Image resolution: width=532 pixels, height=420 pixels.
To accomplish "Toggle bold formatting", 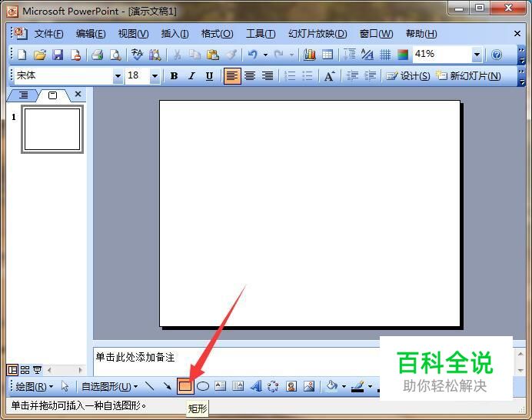I will (x=174, y=76).
